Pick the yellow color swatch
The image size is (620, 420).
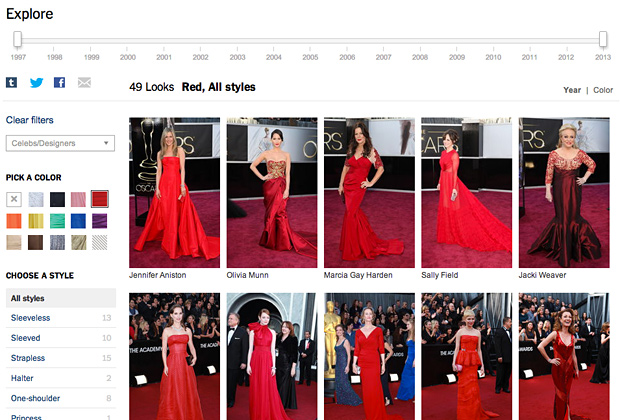pos(36,221)
